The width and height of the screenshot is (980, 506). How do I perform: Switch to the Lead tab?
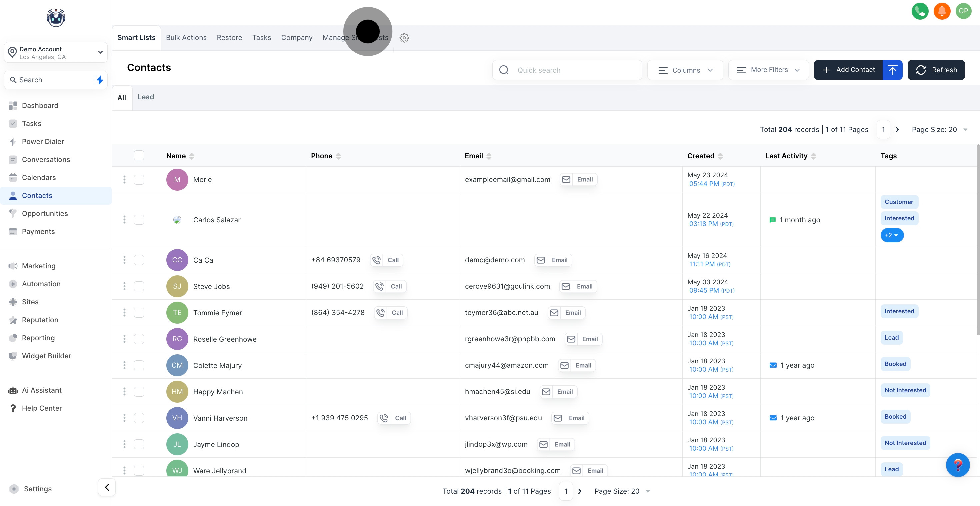click(146, 97)
